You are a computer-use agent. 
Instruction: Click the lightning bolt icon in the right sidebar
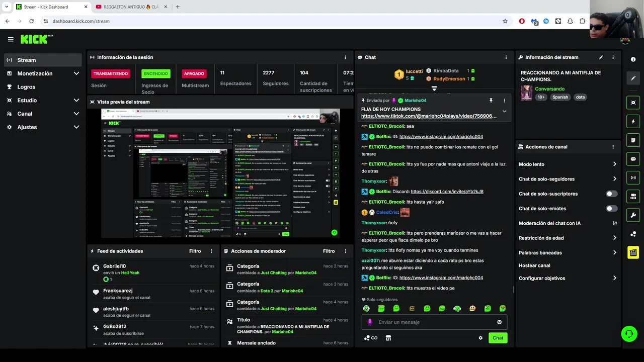(x=633, y=121)
